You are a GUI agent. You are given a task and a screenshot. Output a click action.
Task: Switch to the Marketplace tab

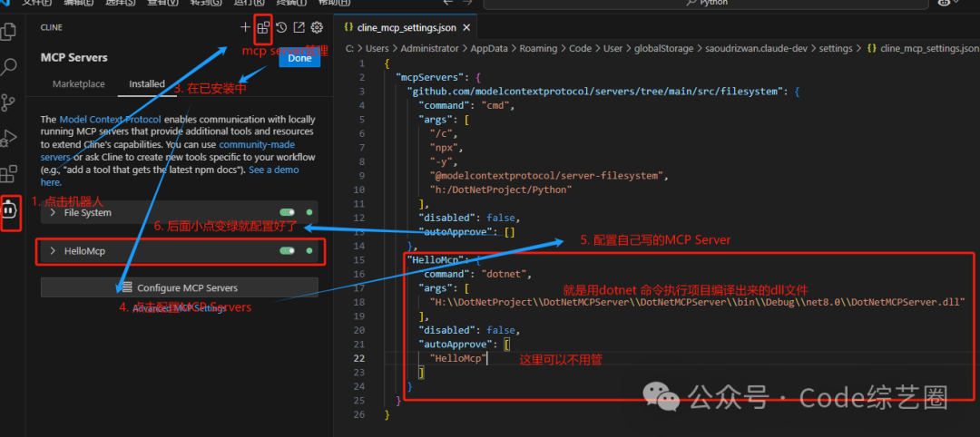(79, 83)
